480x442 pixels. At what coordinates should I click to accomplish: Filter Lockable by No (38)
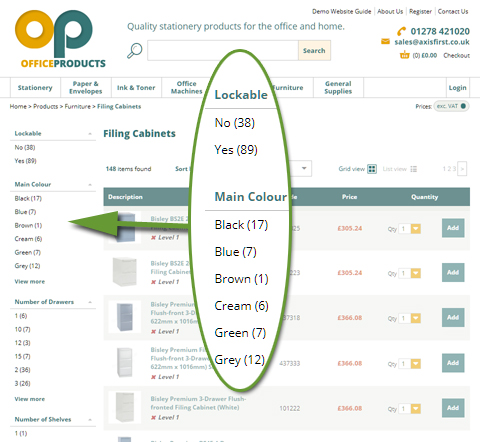(25, 147)
